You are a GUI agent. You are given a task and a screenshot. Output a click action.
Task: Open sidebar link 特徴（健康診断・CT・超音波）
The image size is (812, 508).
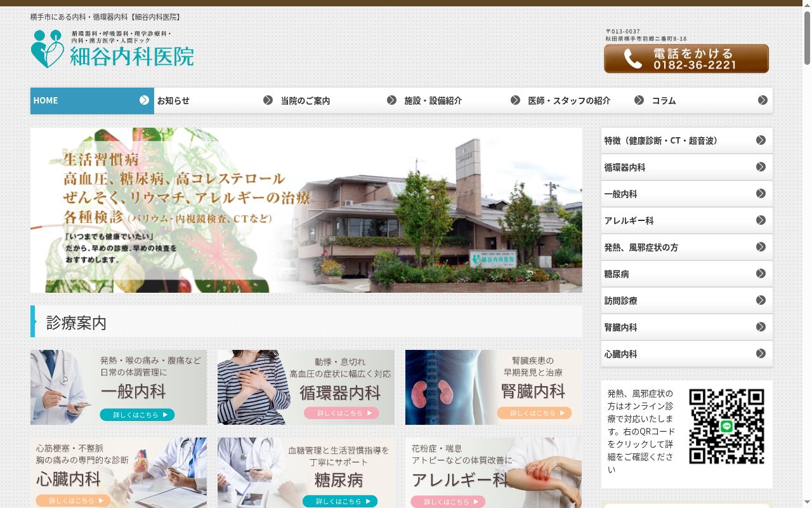tap(687, 141)
